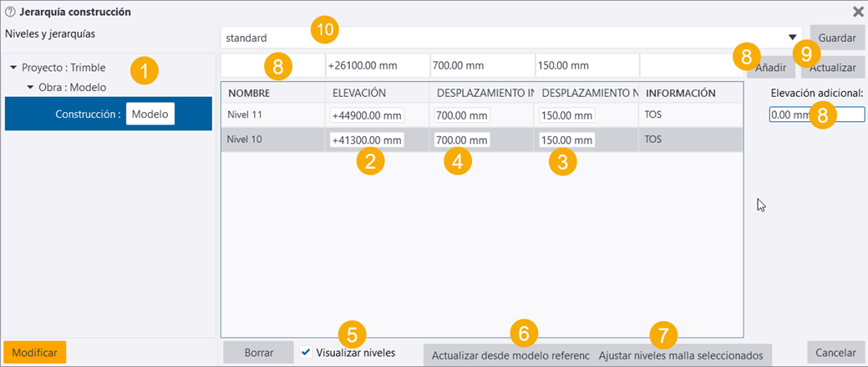
Task: Click the Actualizar button
Action: click(838, 66)
